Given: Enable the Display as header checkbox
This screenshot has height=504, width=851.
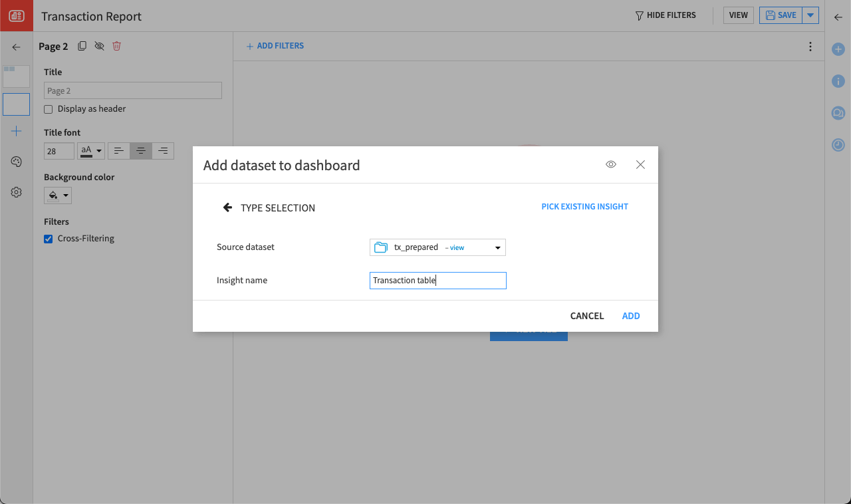Looking at the screenshot, I should pyautogui.click(x=47, y=108).
